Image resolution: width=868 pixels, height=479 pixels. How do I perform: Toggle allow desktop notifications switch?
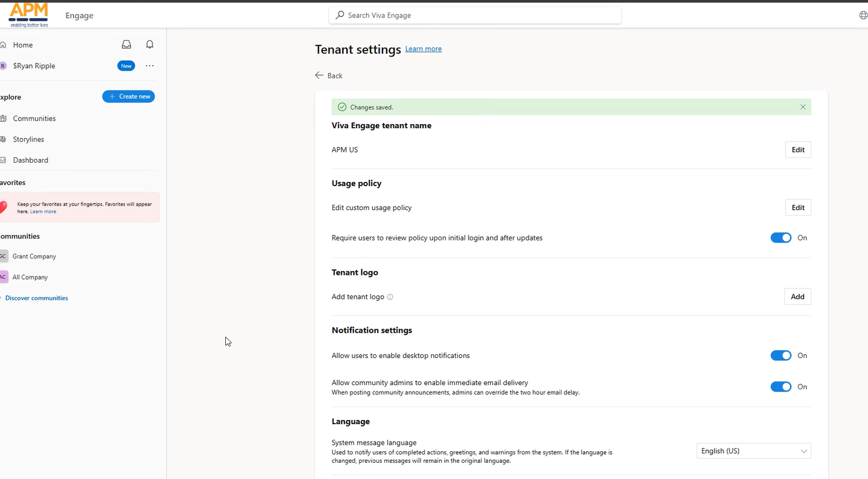[781, 355]
